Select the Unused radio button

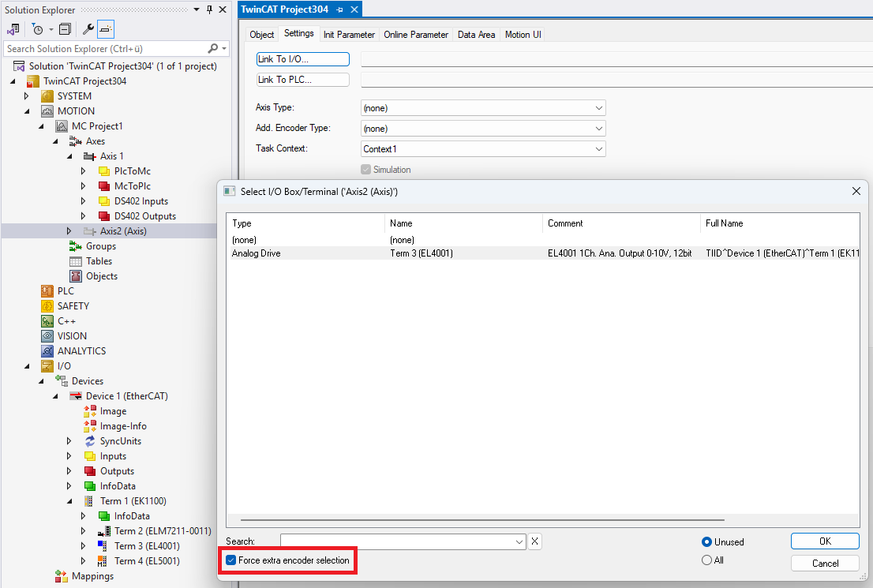(706, 541)
